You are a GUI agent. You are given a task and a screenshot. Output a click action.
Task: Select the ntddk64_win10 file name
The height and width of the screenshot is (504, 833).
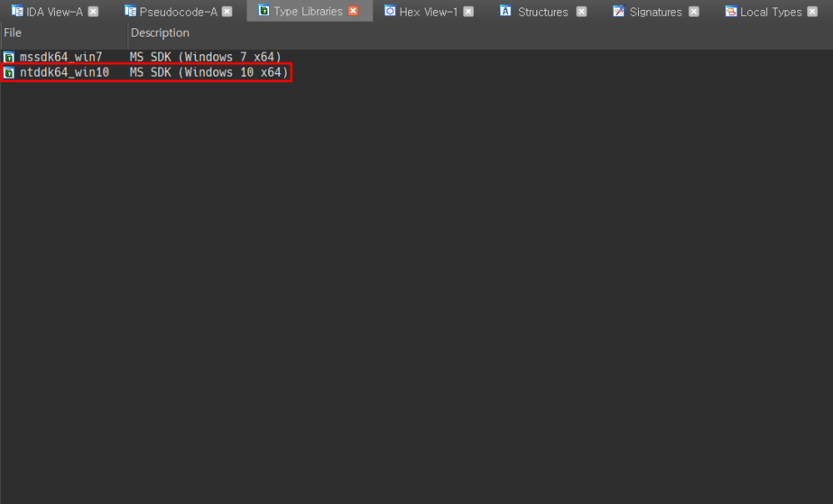(64, 72)
